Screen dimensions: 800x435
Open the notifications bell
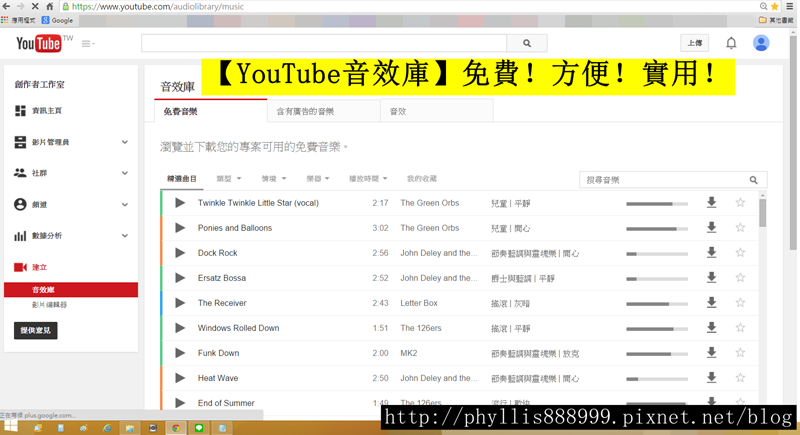(x=731, y=43)
